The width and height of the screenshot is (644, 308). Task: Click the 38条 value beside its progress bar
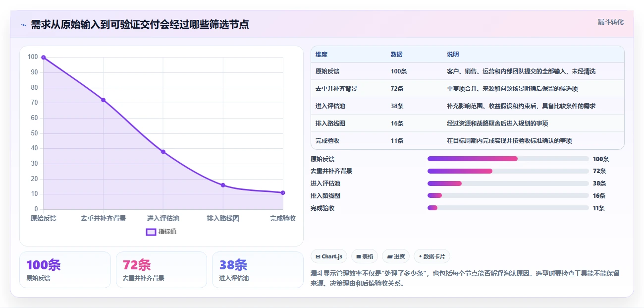point(599,184)
